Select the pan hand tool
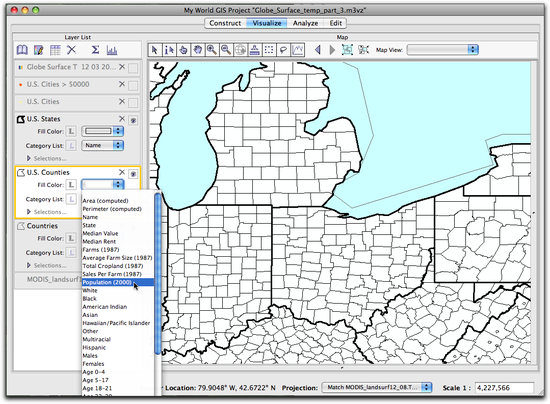Viewport: 550px width, 404px height. click(198, 50)
